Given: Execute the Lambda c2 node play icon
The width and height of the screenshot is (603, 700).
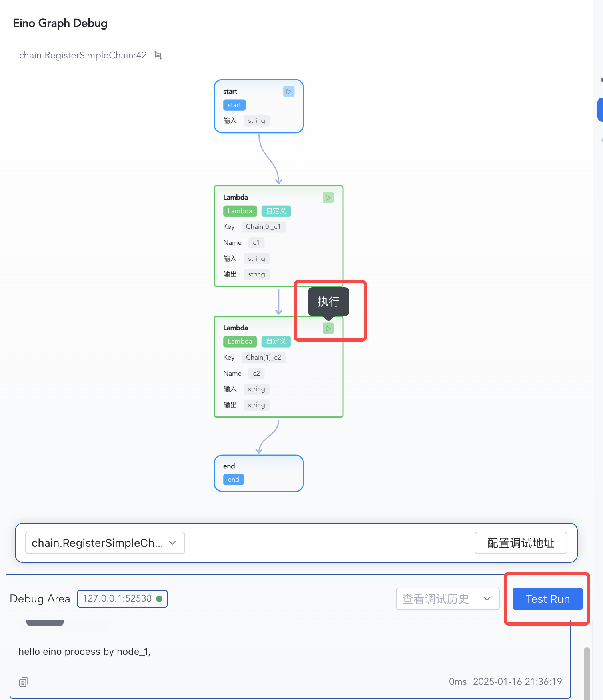Looking at the screenshot, I should (x=328, y=328).
